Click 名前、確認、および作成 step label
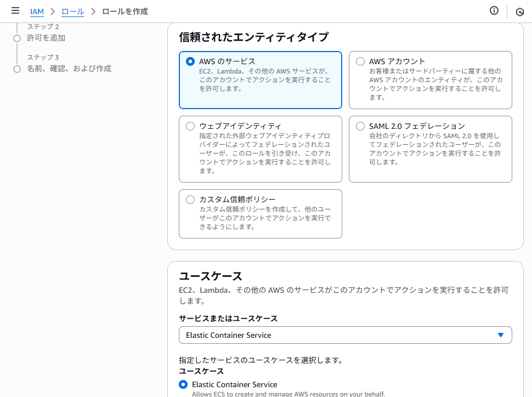This screenshot has width=532, height=397. point(69,69)
